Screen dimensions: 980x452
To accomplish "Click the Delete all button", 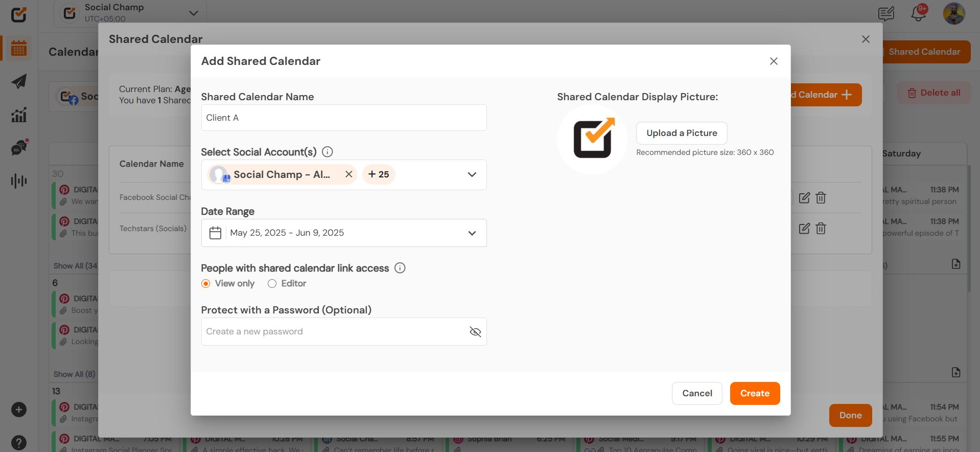I will [934, 93].
